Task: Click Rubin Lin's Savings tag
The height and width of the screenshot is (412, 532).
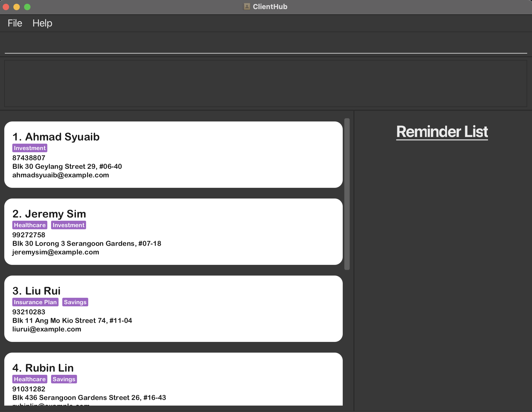Action: [64, 379]
